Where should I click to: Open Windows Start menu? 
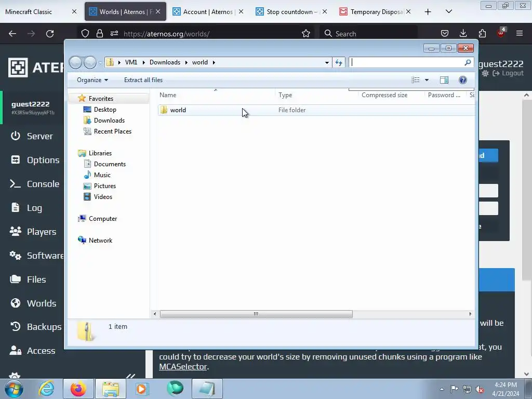[x=14, y=389]
